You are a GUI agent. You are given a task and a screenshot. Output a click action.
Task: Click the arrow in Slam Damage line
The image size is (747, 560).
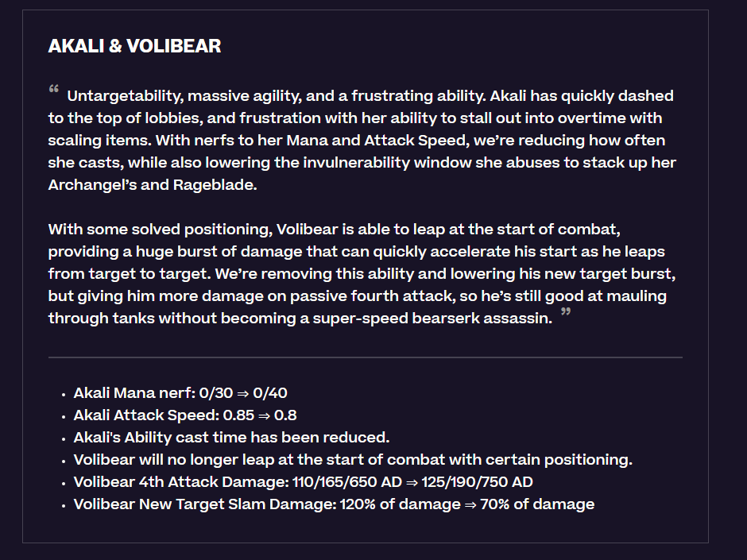click(x=470, y=504)
